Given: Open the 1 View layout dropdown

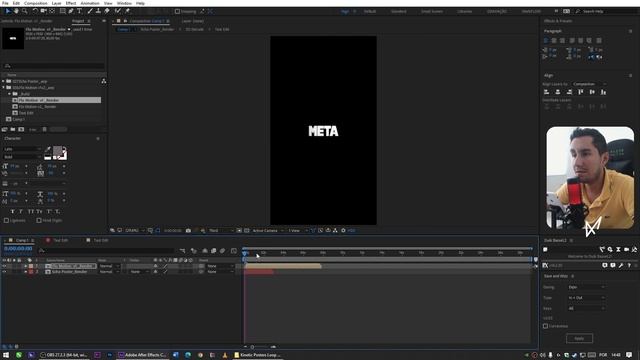Looking at the screenshot, I should (x=298, y=231).
